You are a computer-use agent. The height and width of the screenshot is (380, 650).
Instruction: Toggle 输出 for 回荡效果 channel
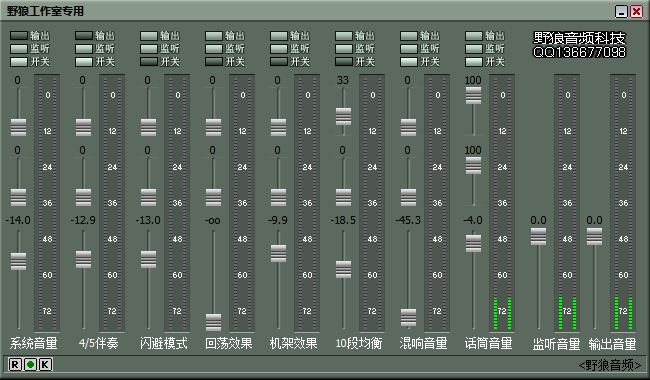click(x=214, y=36)
